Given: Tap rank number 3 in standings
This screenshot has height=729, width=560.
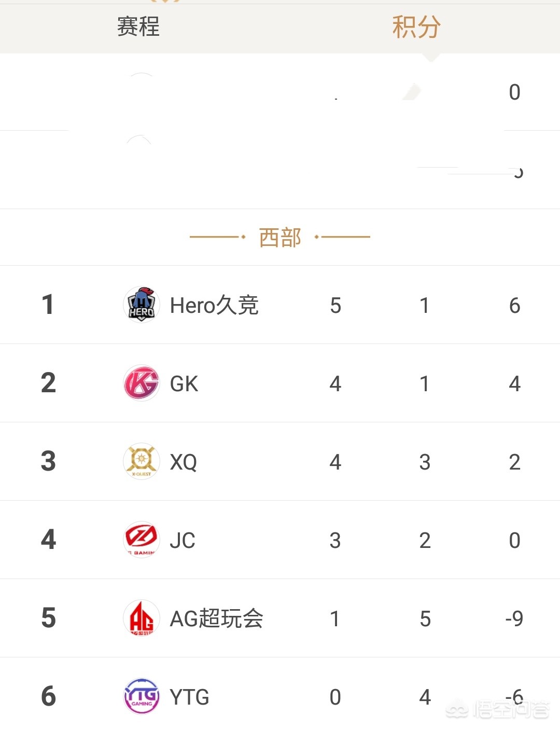Looking at the screenshot, I should [x=48, y=461].
